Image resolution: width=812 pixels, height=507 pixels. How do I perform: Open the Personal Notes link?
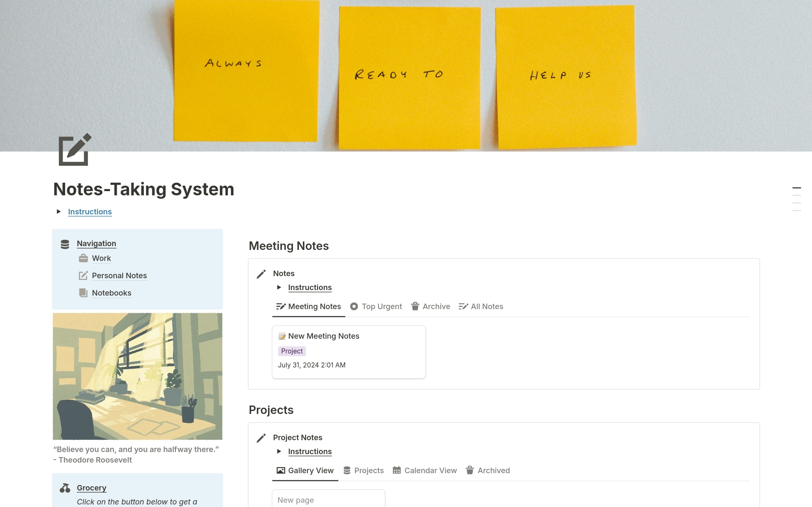(x=119, y=276)
